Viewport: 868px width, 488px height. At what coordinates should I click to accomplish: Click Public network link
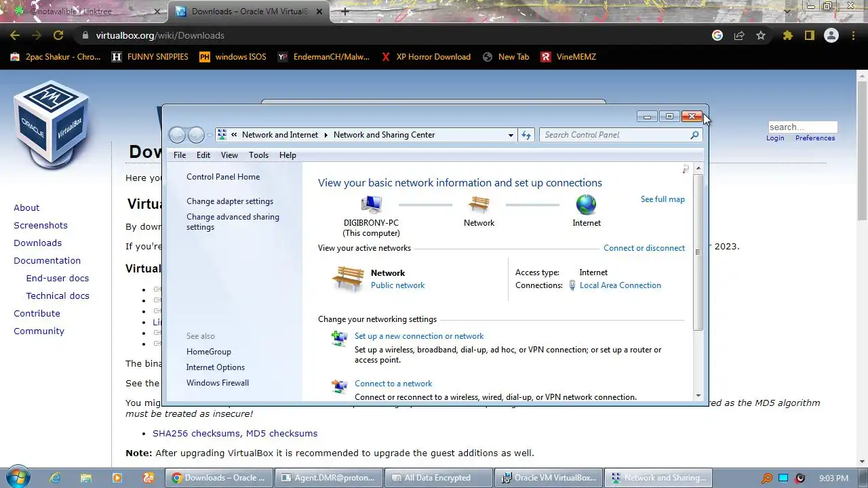pyautogui.click(x=397, y=285)
